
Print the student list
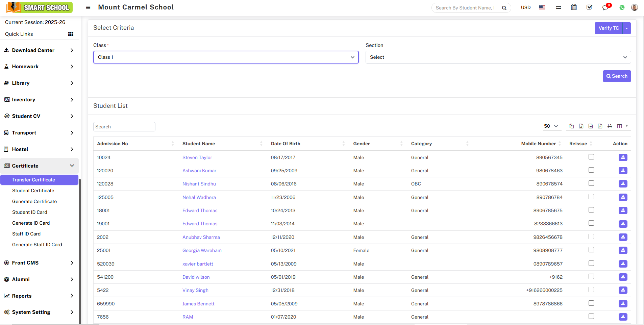[610, 126]
